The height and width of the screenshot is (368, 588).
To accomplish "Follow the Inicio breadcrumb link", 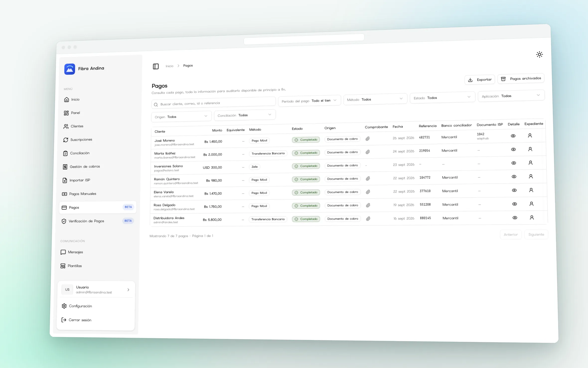I will click(x=169, y=66).
